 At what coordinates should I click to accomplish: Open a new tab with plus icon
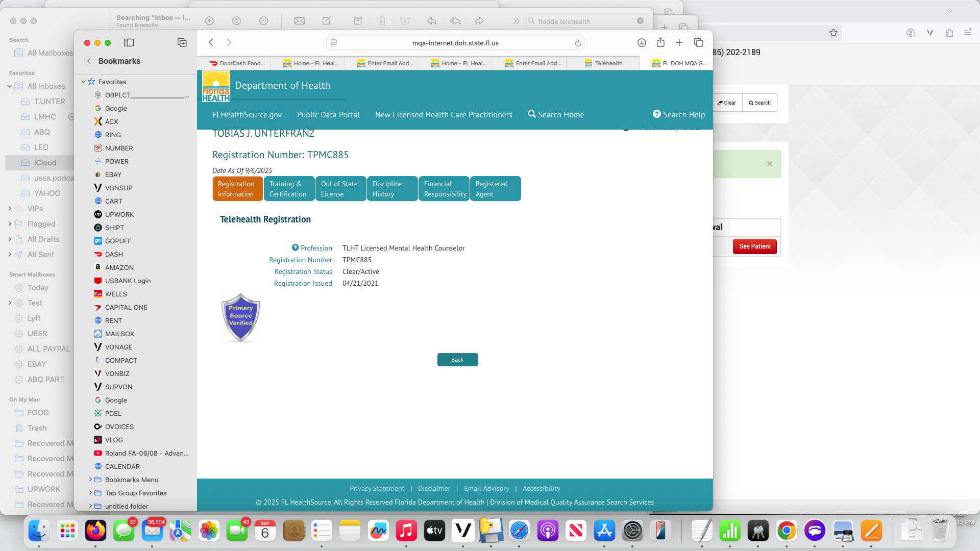(679, 43)
